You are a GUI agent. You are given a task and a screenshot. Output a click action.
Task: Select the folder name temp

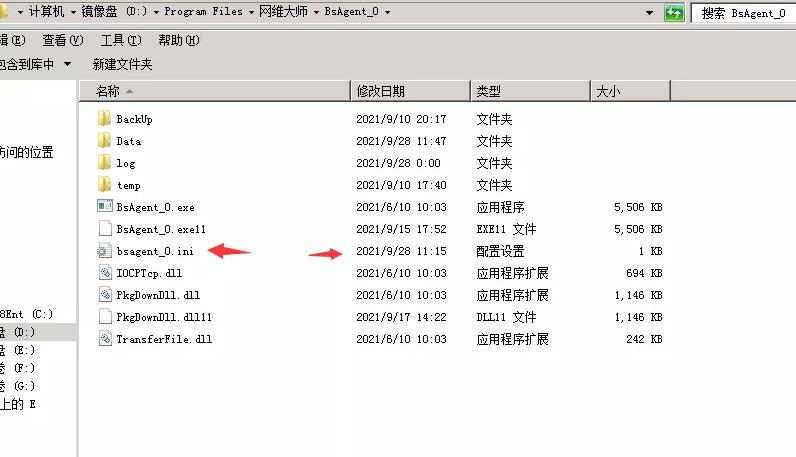[x=128, y=185]
